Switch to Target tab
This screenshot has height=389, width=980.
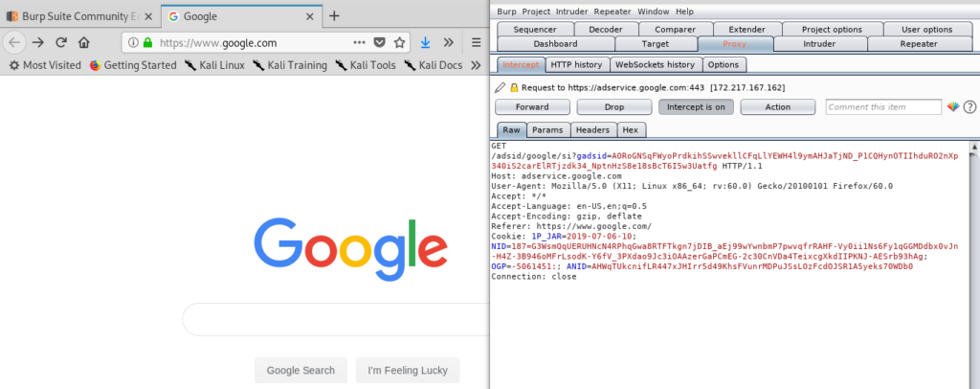[656, 44]
